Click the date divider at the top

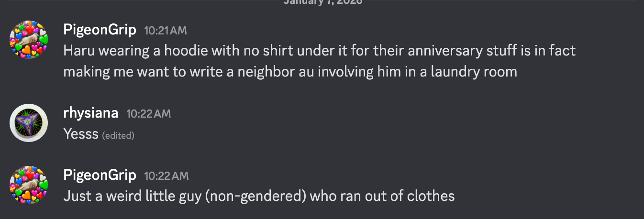(x=322, y=2)
